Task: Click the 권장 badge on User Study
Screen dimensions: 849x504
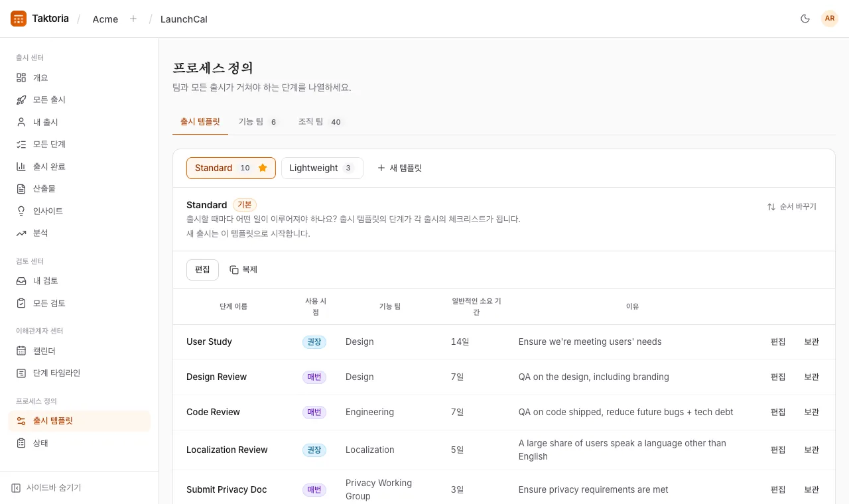Action: pos(314,342)
